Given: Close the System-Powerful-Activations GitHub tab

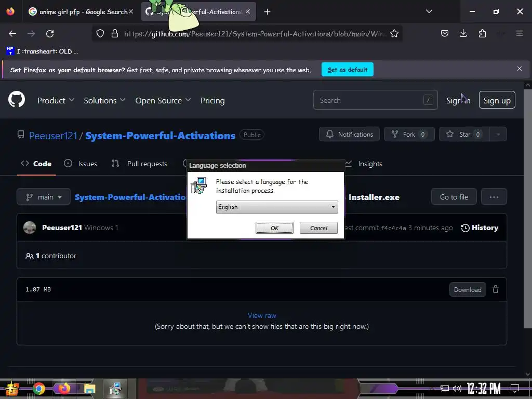Looking at the screenshot, I should point(248,11).
